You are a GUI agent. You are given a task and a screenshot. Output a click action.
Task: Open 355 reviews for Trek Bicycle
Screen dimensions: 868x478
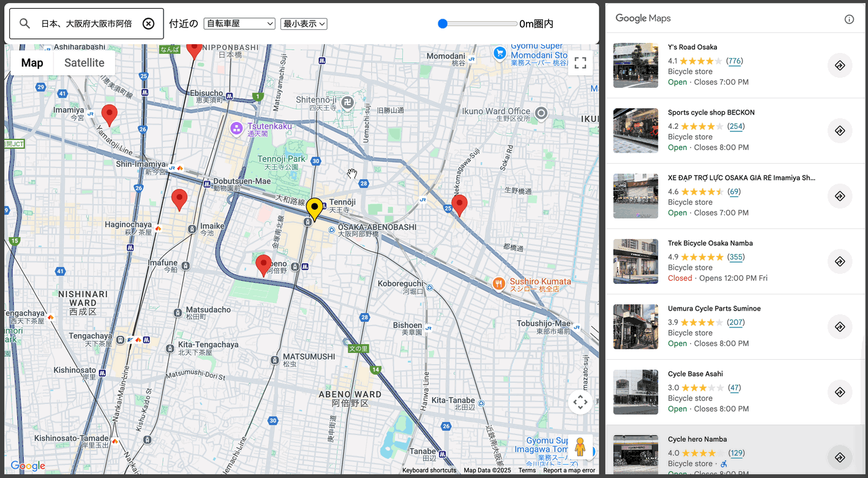737,257
